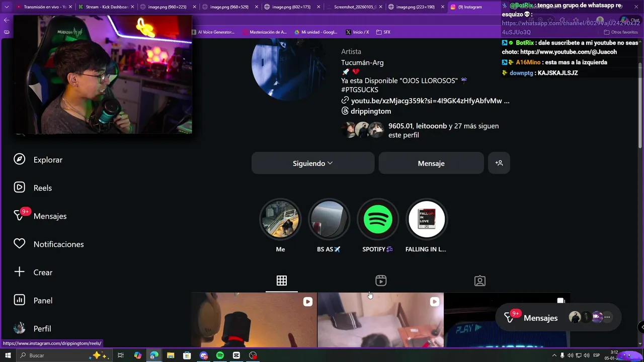Image resolution: width=644 pixels, height=362 pixels.
Task: Open Copilot from the taskbar
Action: coord(138,355)
